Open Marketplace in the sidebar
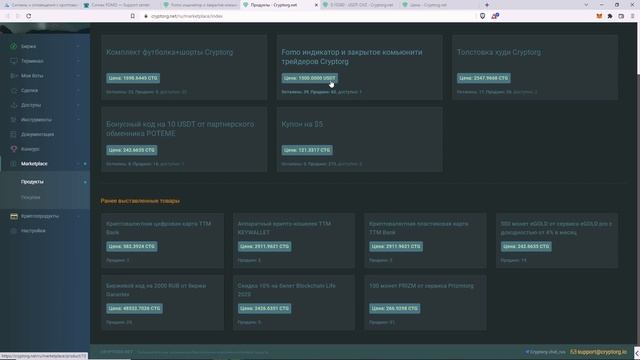Screen dimensions: 640x360 point(34,164)
